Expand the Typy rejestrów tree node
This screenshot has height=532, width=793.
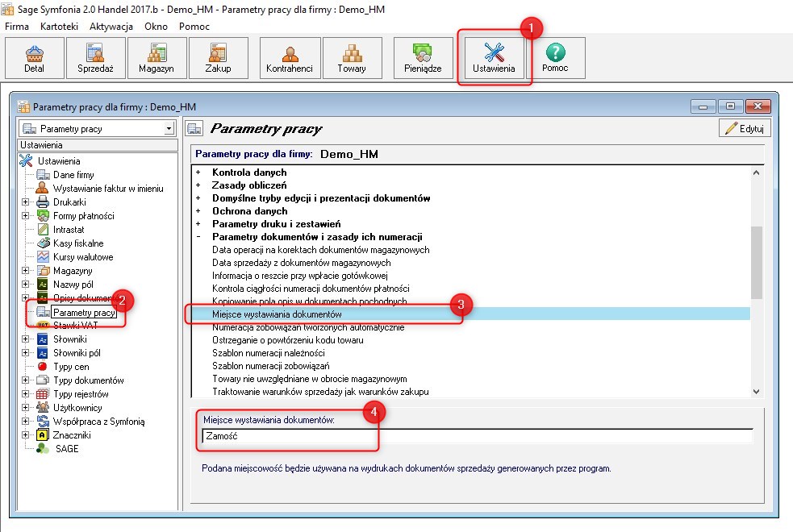point(25,394)
